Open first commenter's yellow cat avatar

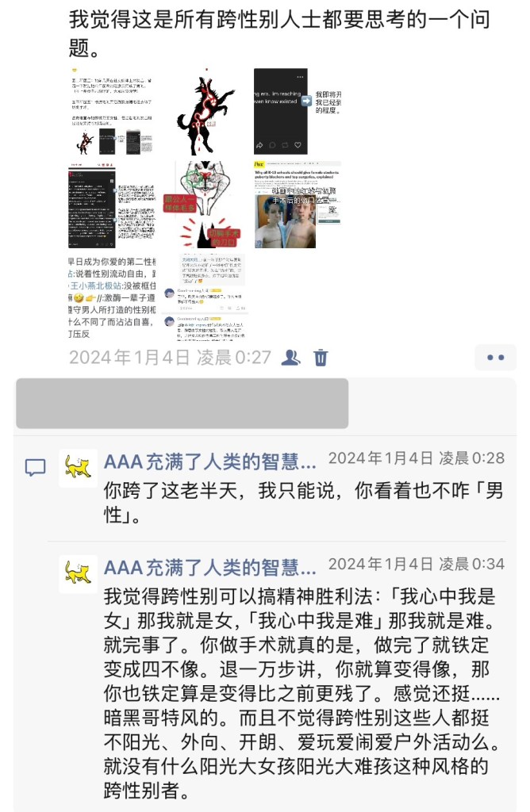pos(79,468)
